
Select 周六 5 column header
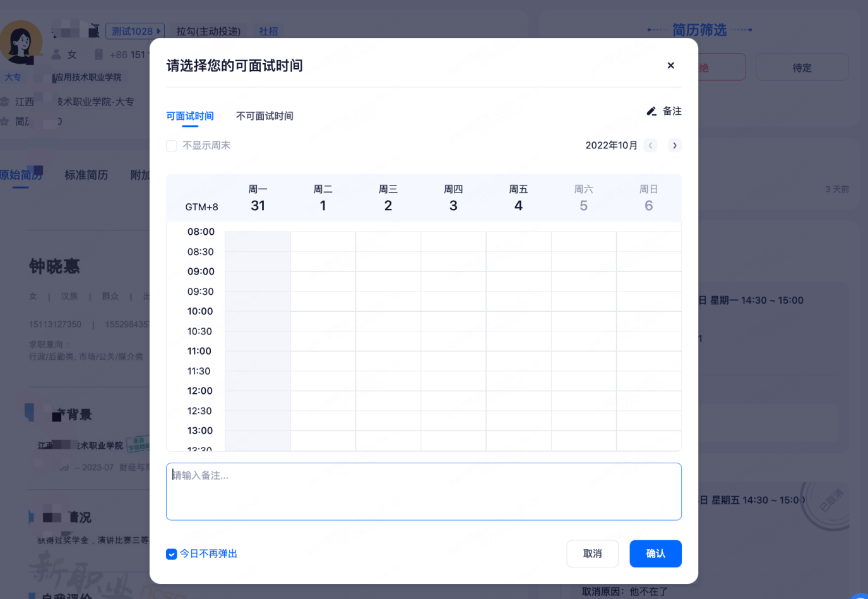(583, 198)
